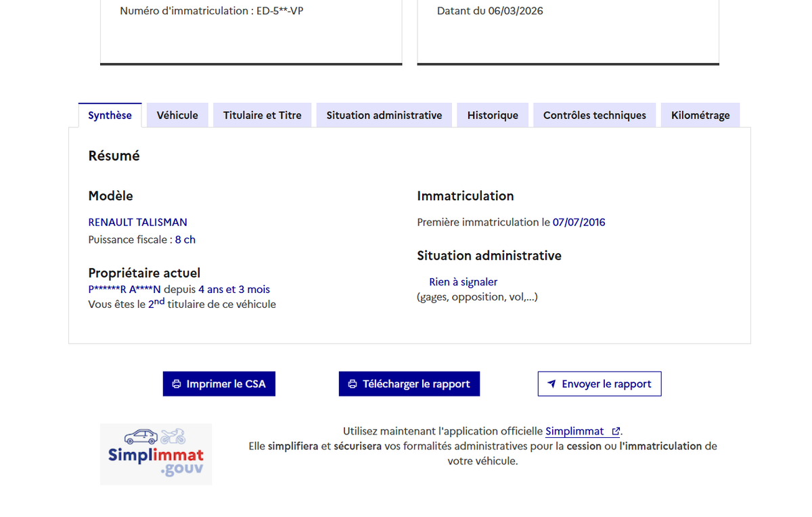Click paper-plane icon on Envoyer le rapport
812x517 pixels.
(551, 384)
